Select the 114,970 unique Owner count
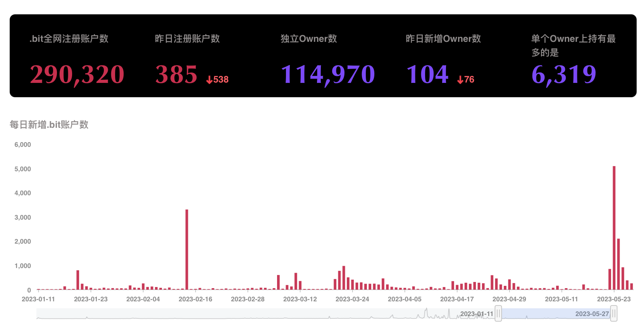This screenshot has width=644, height=330. [x=327, y=74]
